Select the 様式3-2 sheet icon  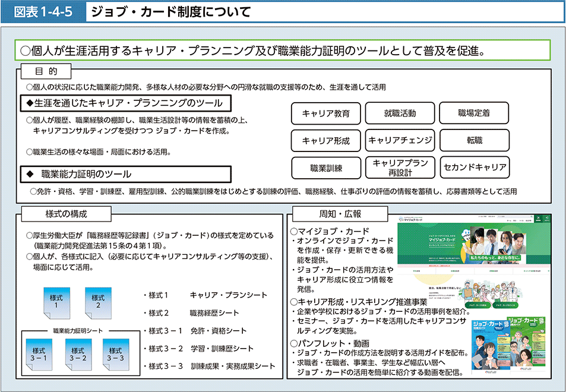(x=78, y=355)
